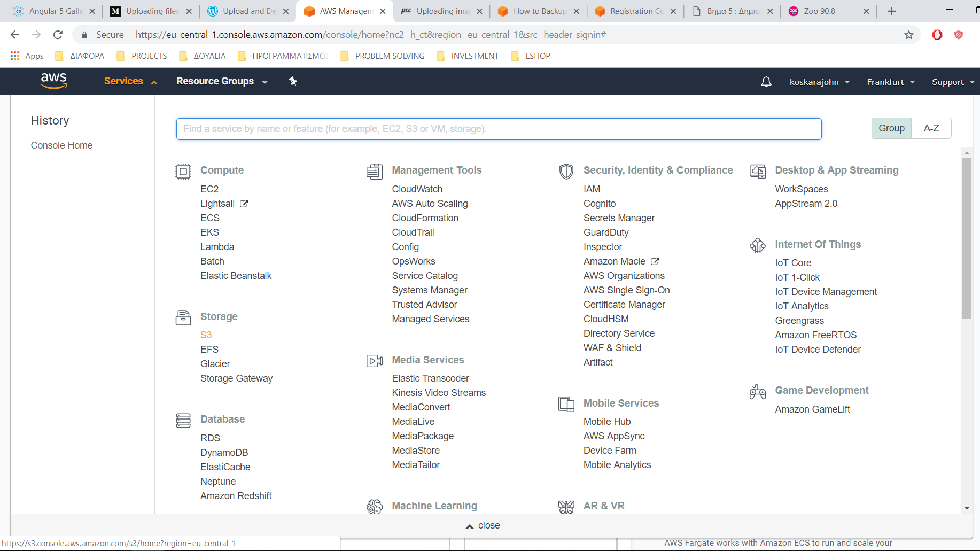
Task: Click the Machine Learning brain icon
Action: click(x=375, y=506)
